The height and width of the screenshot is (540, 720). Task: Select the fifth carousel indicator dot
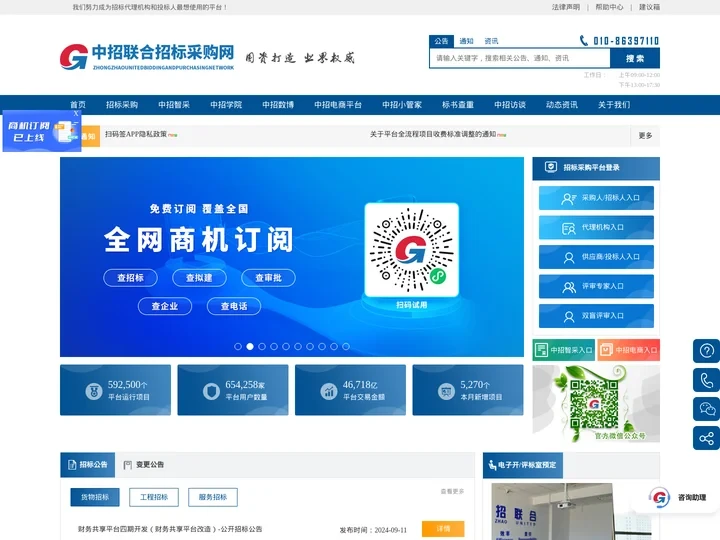tap(286, 346)
